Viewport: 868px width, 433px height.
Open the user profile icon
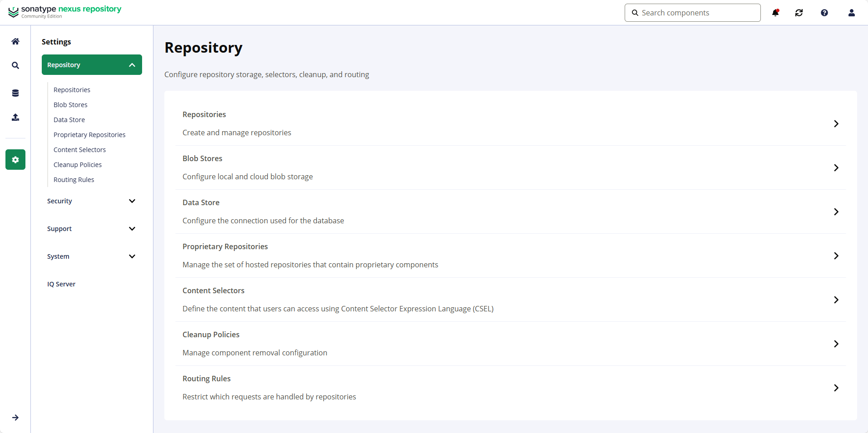(852, 13)
